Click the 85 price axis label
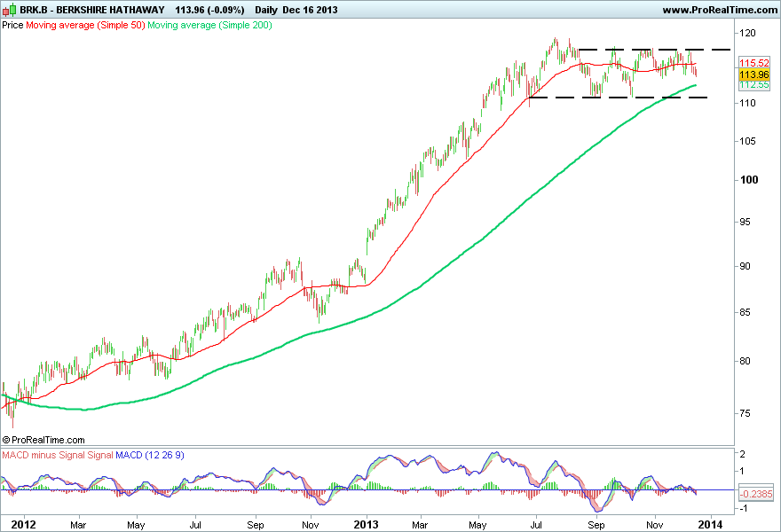The height and width of the screenshot is (532, 781). click(745, 312)
